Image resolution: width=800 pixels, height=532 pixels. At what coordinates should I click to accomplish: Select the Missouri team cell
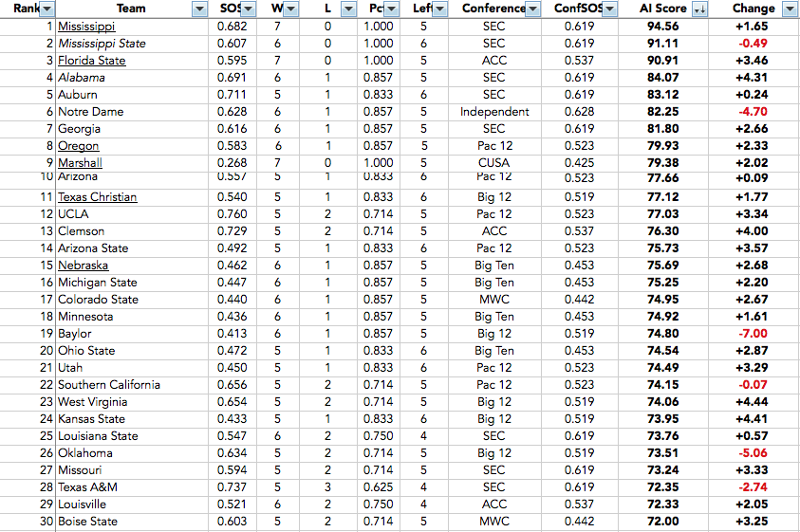point(132,470)
